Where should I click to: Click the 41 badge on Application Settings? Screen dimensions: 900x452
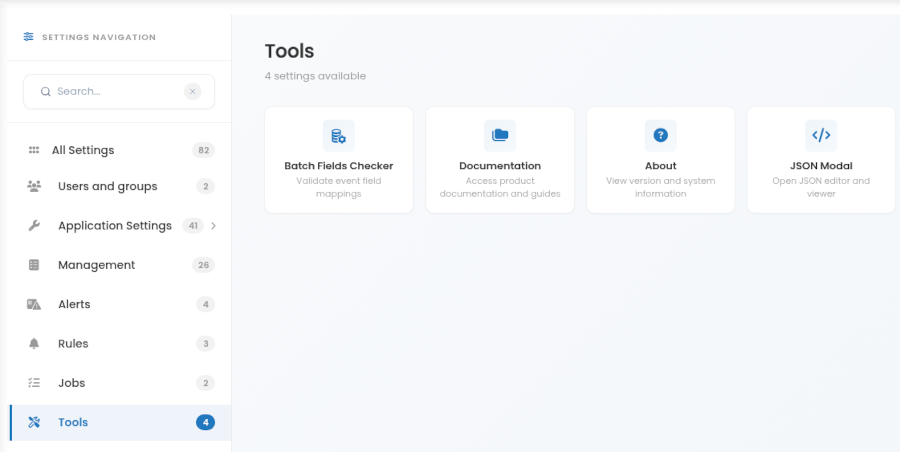coord(193,226)
